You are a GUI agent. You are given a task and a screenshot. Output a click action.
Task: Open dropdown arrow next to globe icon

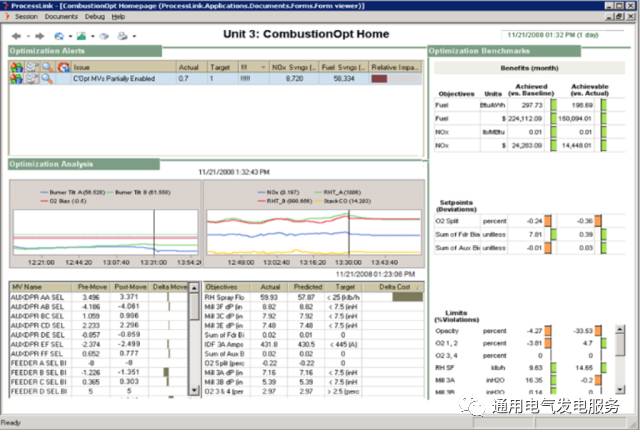(70, 36)
